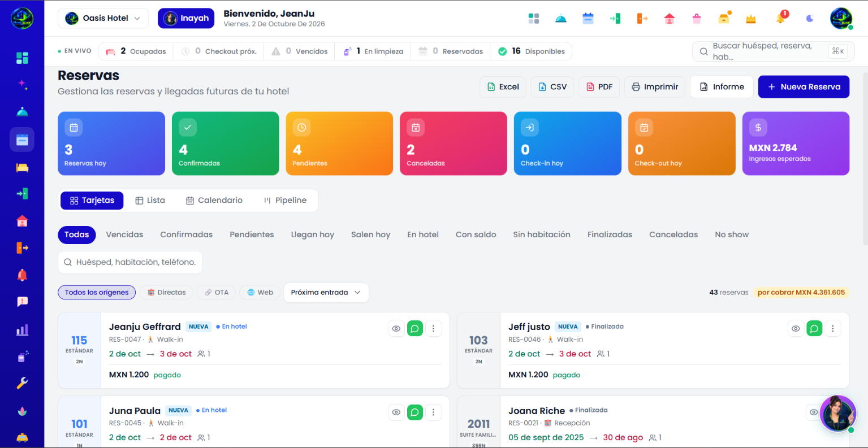Toggle dark mode moon icon
Viewport: 868px width, 448px height.
[810, 19]
